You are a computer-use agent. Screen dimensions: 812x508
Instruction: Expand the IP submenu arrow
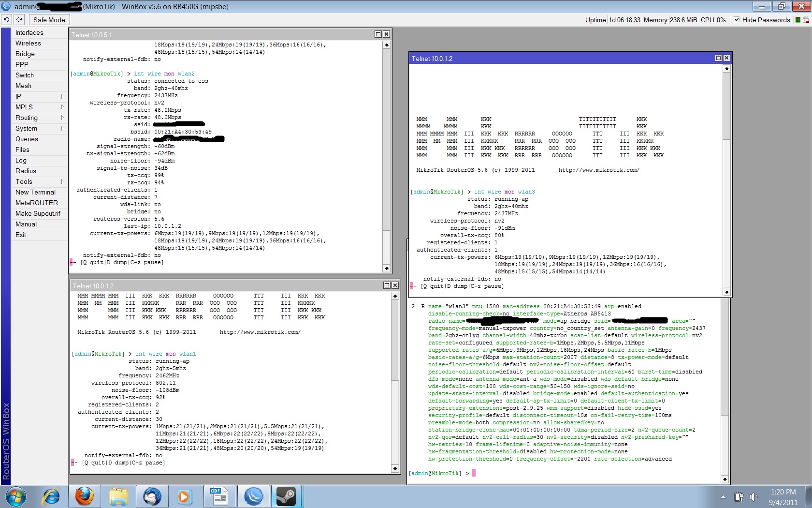tap(62, 96)
